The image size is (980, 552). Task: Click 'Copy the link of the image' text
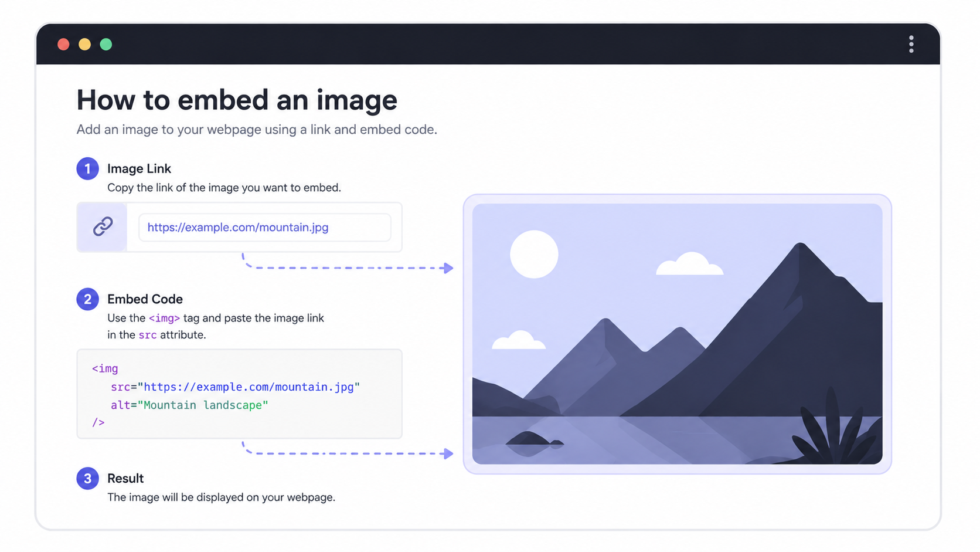(224, 188)
